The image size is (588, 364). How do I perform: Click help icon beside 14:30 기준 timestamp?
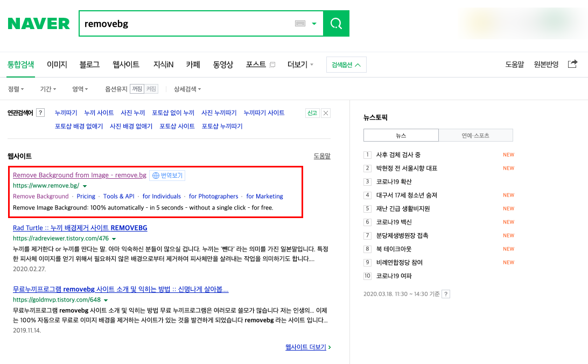[x=446, y=295]
